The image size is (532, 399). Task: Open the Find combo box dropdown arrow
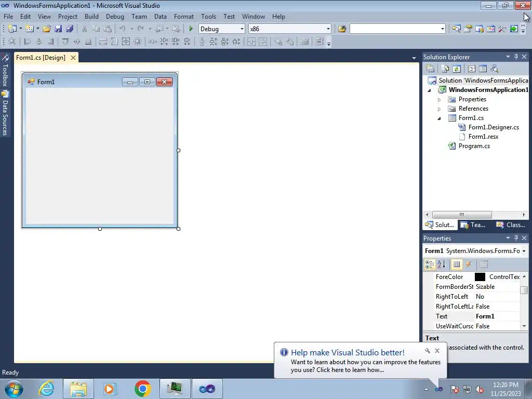[x=442, y=29]
